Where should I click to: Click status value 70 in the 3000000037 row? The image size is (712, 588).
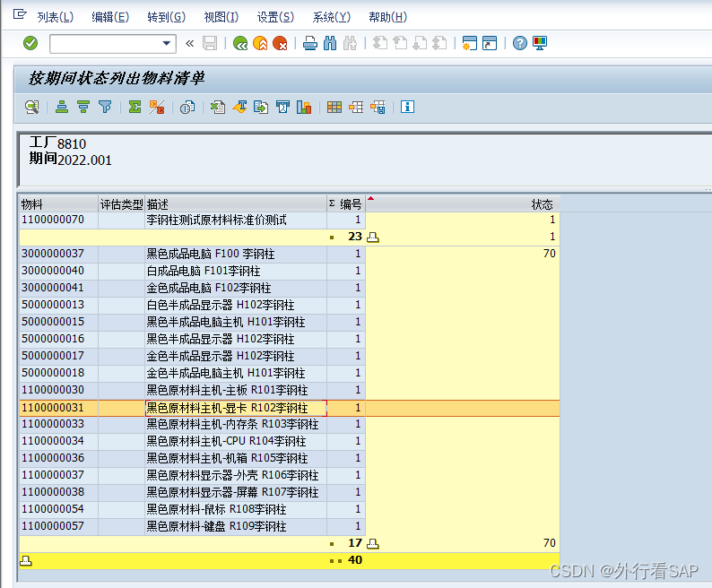coord(550,254)
